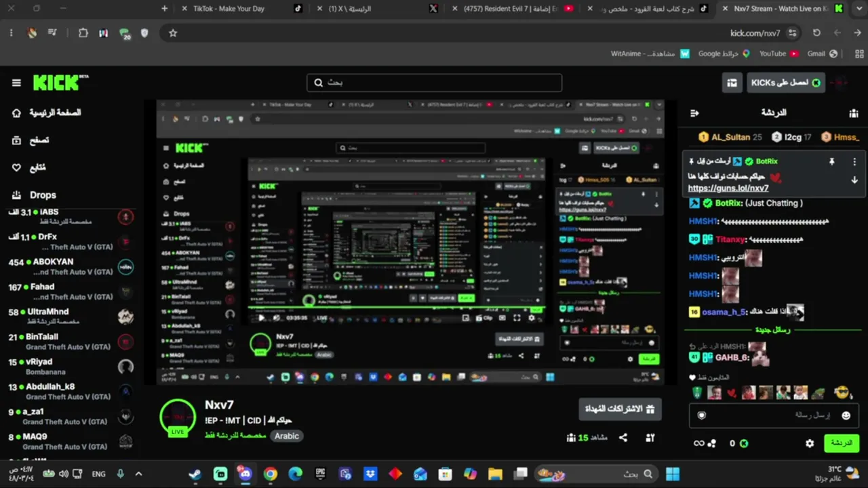Click the Nxv7 channel name
The height and width of the screenshot is (488, 868).
click(219, 405)
